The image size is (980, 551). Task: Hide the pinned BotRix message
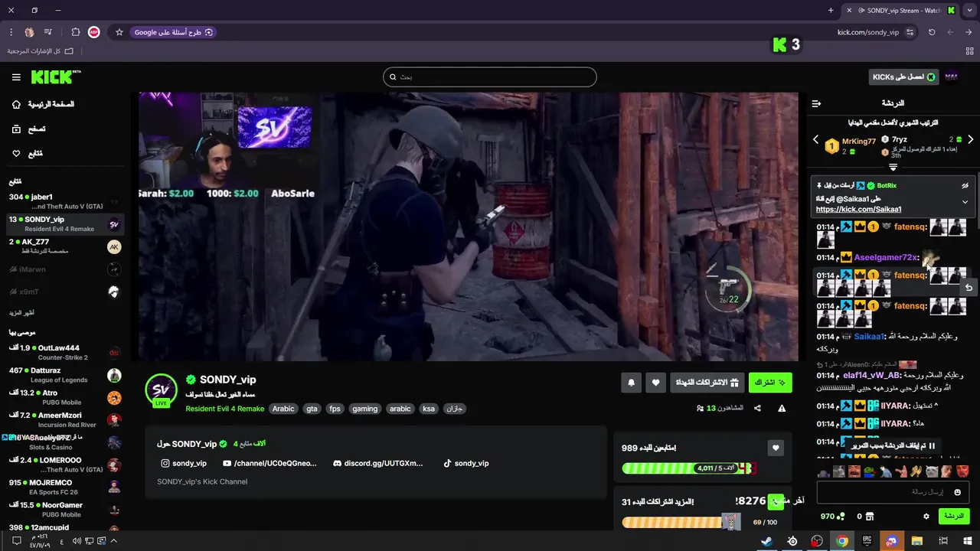point(965,185)
